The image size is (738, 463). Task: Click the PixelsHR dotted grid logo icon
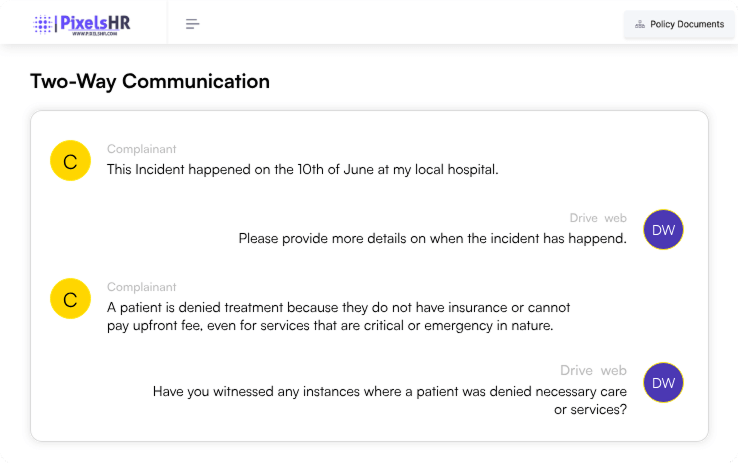tap(44, 24)
